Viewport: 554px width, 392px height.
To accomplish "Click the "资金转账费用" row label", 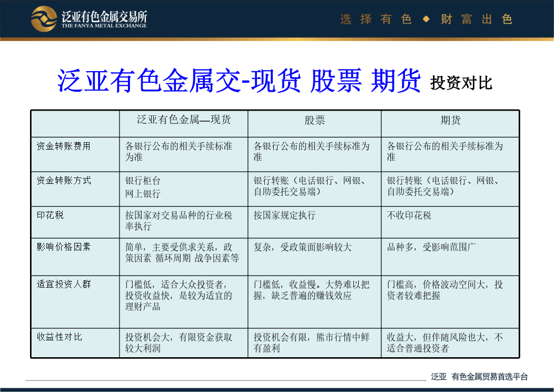I will 64,146.
